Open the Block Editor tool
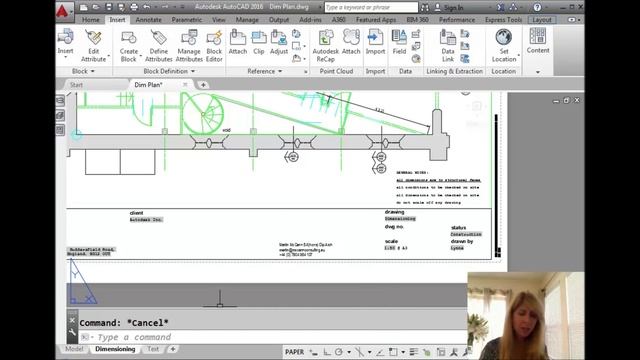Screen dimensions: 640x360 coord(214,46)
